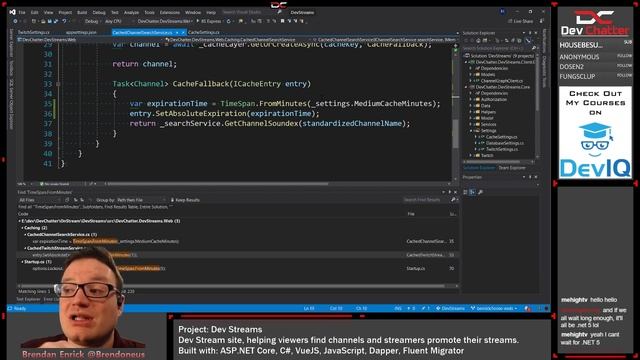Image resolution: width=640 pixels, height=360 pixels.
Task: Click the Properties panel Categorized icon
Action: [x=466, y=192]
